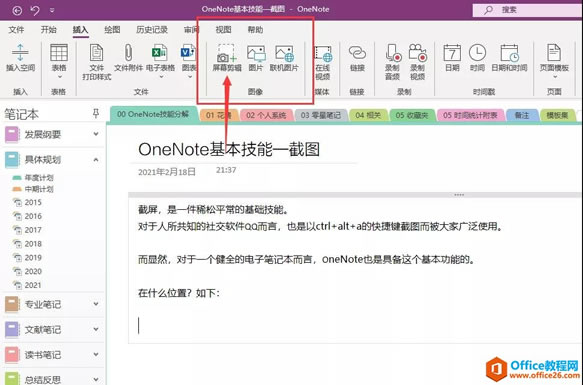Open the Quick Access Toolbar customize dropdown
583x385 pixels.
point(52,10)
